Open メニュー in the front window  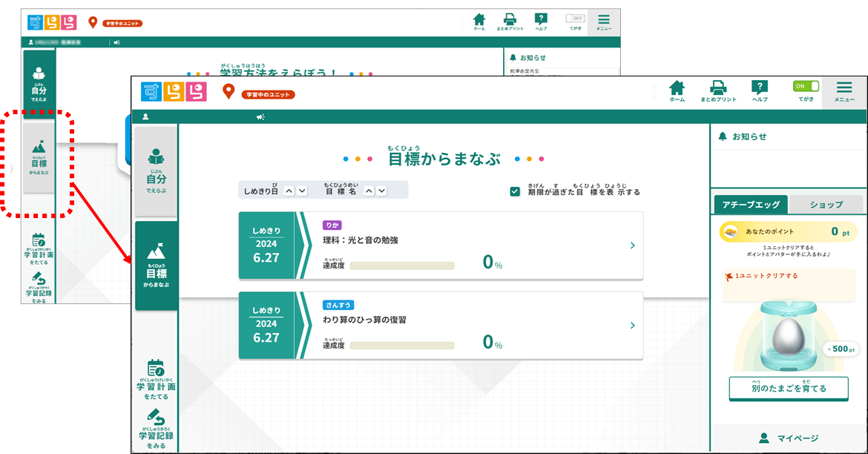coord(844,92)
